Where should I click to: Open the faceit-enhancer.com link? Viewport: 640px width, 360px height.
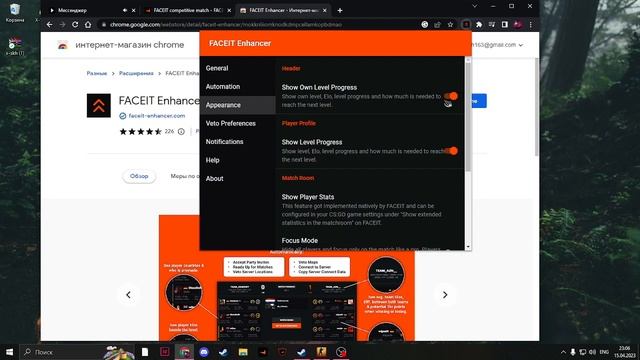click(157, 116)
